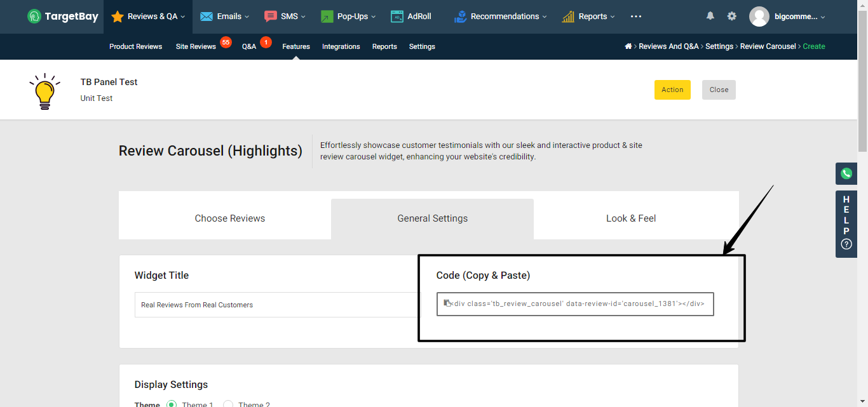This screenshot has width=868, height=407.
Task: Select the Theme 2 radio button
Action: 228,404
